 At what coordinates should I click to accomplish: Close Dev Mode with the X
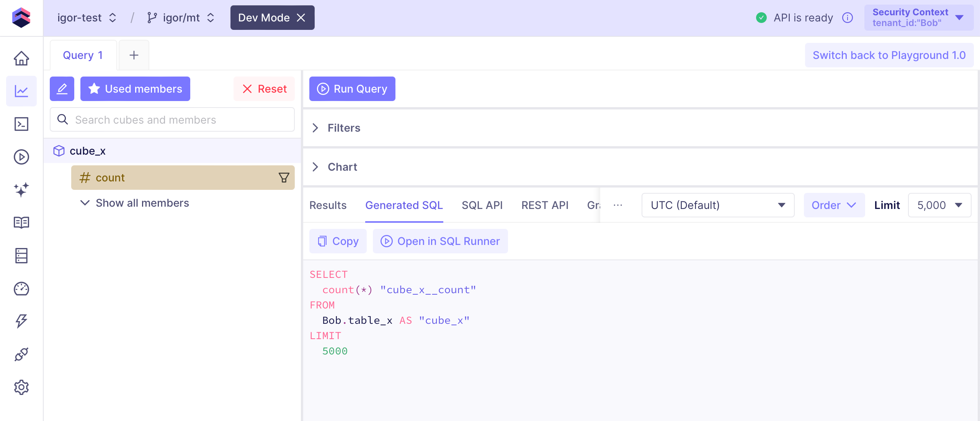pyautogui.click(x=301, y=18)
